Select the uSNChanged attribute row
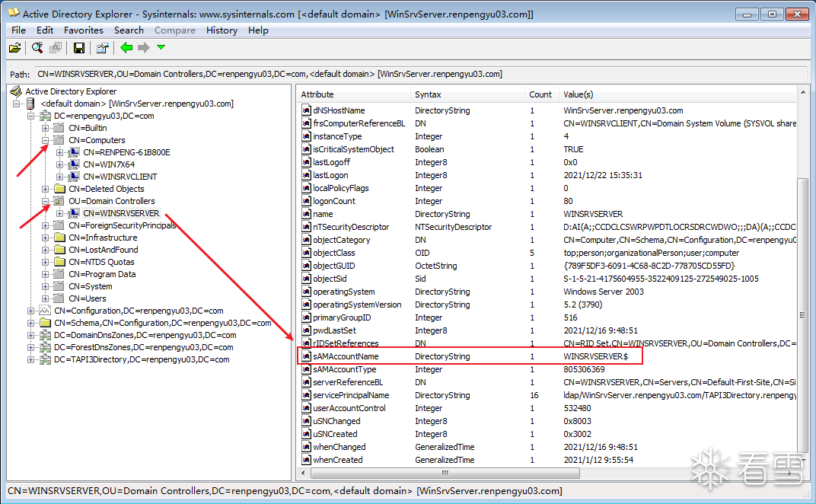Image resolution: width=816 pixels, height=504 pixels. click(x=549, y=421)
